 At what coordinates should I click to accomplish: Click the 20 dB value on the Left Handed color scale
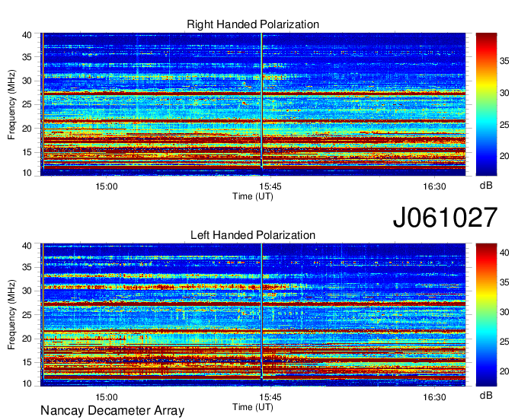[x=504, y=371]
